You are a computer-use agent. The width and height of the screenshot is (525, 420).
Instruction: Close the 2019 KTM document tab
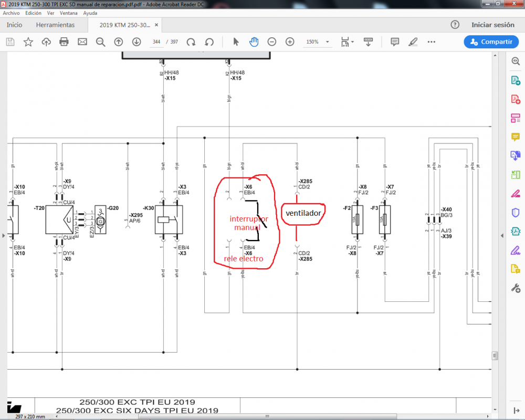pos(156,25)
